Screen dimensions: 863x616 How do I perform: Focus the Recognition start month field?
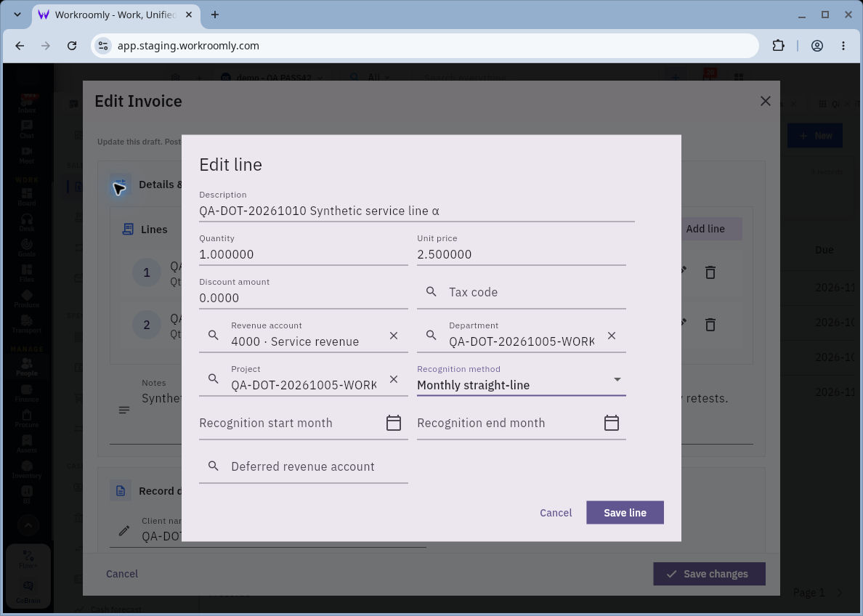coord(303,423)
